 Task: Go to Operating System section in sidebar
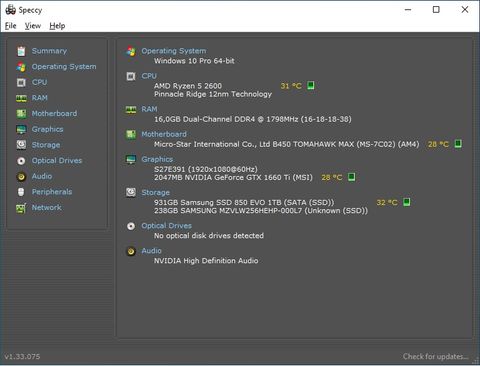(64, 67)
